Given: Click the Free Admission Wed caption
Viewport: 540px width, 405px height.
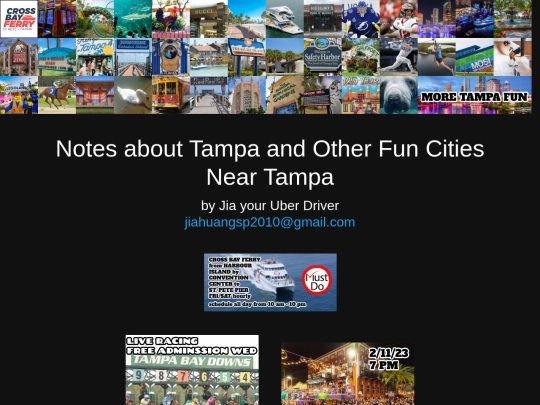Looking at the screenshot, I should (x=192, y=351).
